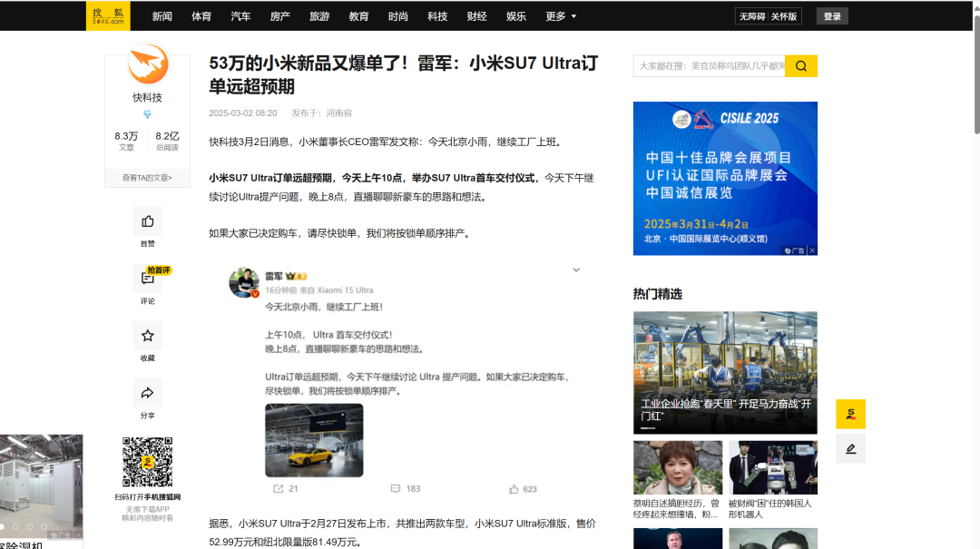Select the 教育 menu item
Screen dimensions: 980x549
pyautogui.click(x=358, y=16)
